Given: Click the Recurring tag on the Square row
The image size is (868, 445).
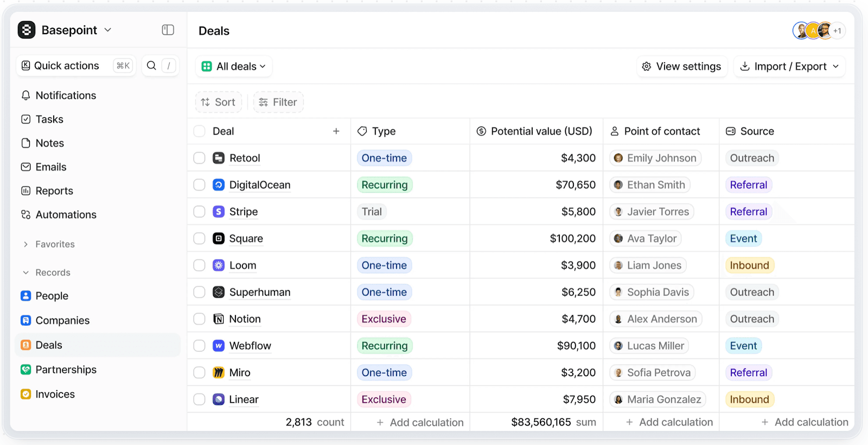Looking at the screenshot, I should pyautogui.click(x=385, y=238).
